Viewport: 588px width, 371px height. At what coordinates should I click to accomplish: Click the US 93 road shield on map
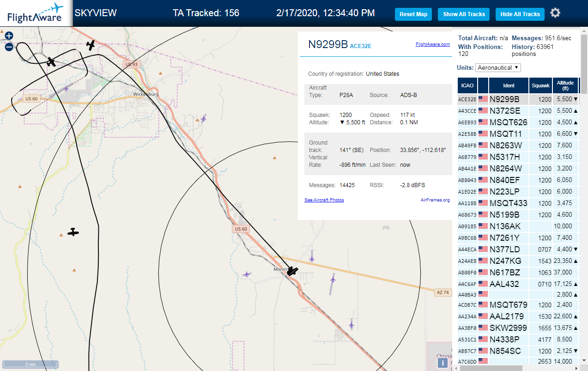coord(131,64)
